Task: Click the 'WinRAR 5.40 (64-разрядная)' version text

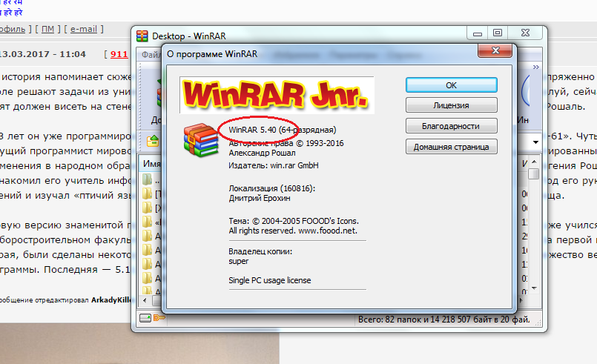Action: [282, 130]
